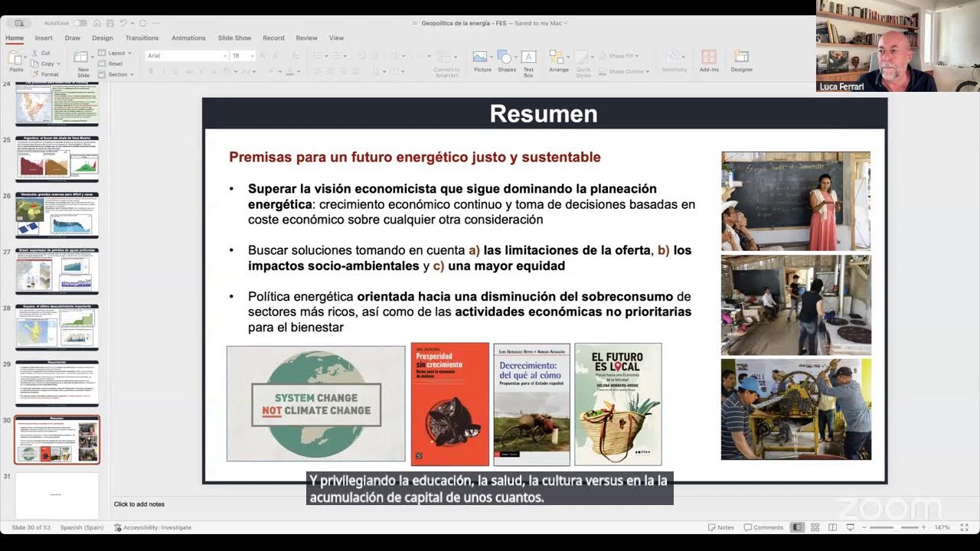Click the 'Click to add notes' field
Viewport: 980px width, 551px height.
[139, 504]
